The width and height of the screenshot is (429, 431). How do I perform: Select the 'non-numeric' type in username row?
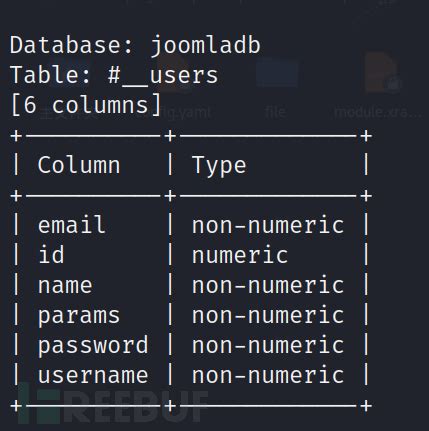[x=268, y=375]
